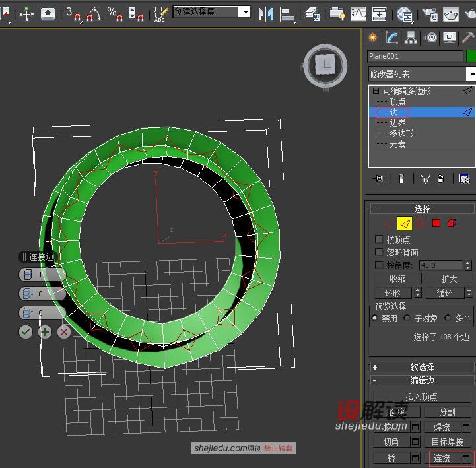This screenshot has width=476, height=468.
Task: Click the 环形 ring button
Action: click(x=393, y=293)
